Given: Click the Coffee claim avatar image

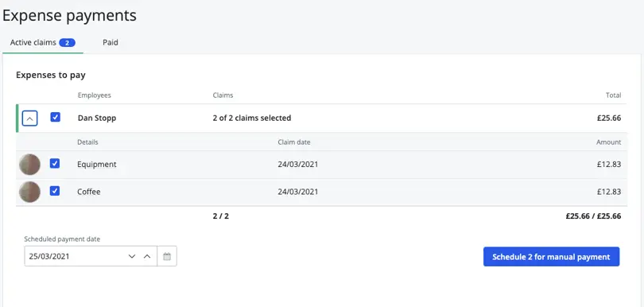Looking at the screenshot, I should (x=29, y=192).
